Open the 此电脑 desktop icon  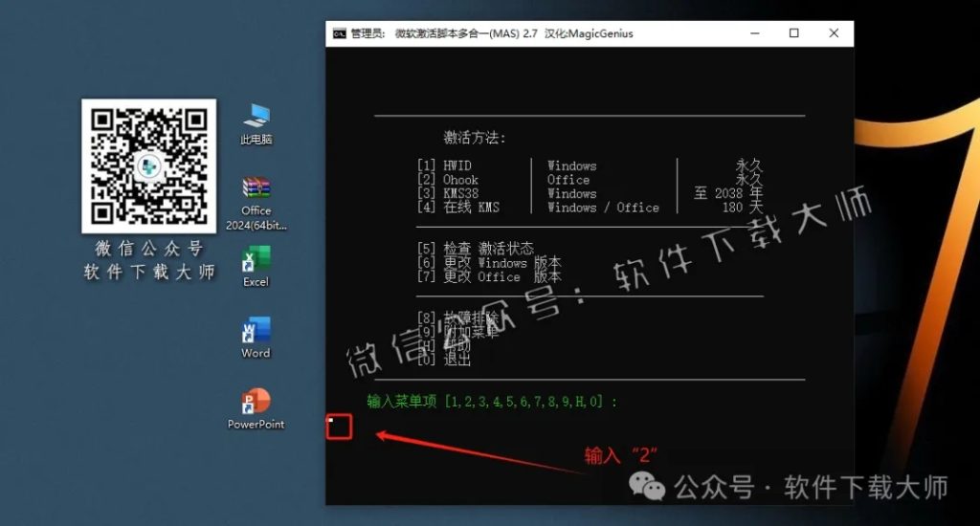coord(256,123)
